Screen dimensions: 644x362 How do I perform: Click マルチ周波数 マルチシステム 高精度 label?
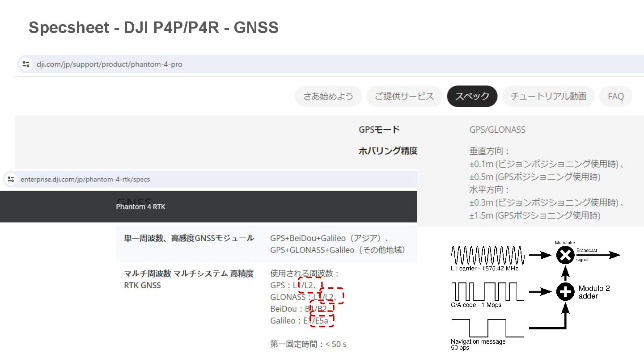[x=189, y=274]
